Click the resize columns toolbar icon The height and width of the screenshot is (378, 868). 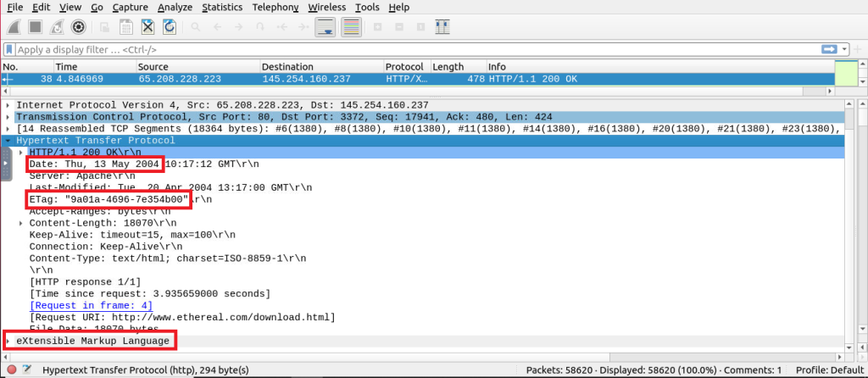pos(441,26)
